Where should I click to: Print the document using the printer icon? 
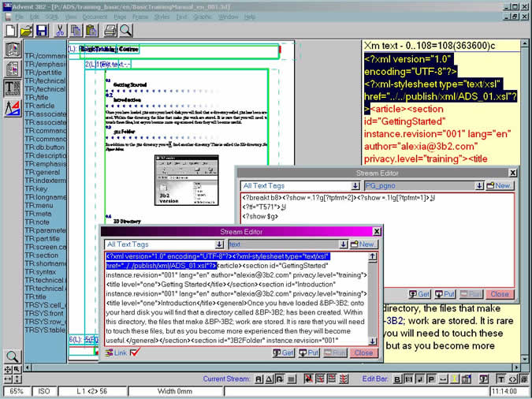pos(110,31)
